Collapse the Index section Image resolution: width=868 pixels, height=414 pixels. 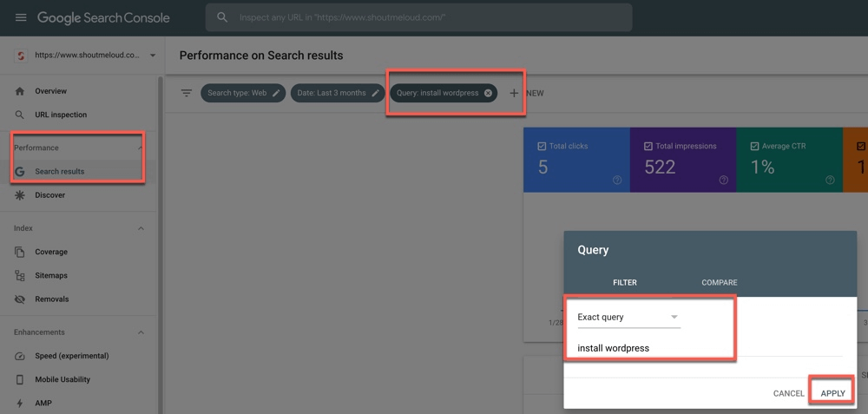pyautogui.click(x=141, y=228)
